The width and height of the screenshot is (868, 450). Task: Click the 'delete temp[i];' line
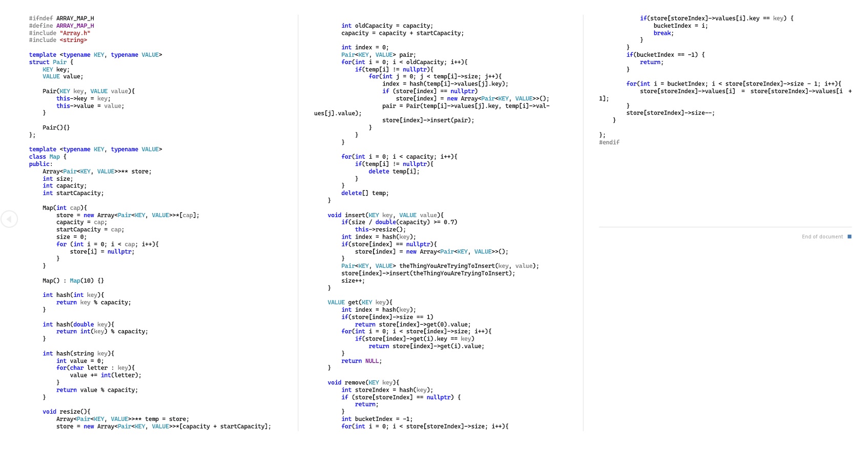394,172
